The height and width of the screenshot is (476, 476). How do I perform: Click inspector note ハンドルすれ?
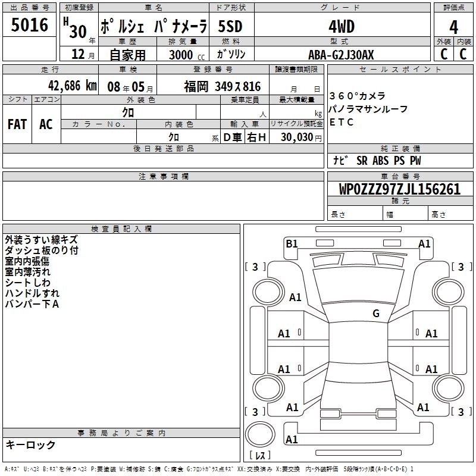(x=32, y=293)
